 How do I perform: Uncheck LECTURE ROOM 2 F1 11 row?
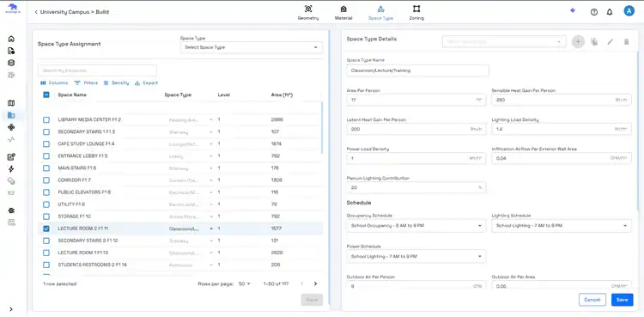point(46,229)
